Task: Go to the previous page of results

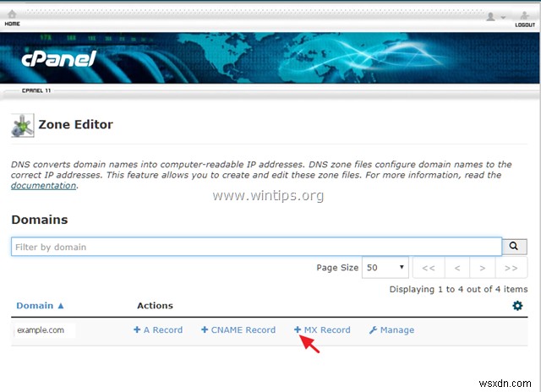Action: (456, 268)
